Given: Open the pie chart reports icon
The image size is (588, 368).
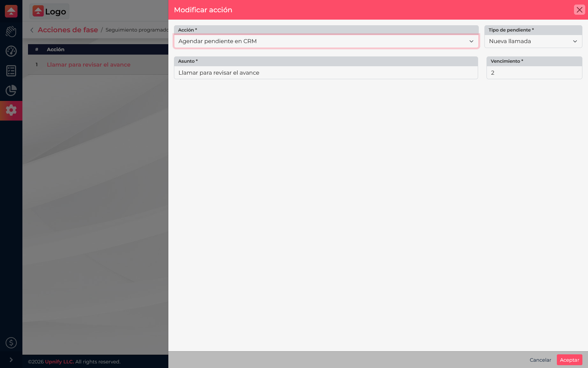Looking at the screenshot, I should click(x=11, y=90).
